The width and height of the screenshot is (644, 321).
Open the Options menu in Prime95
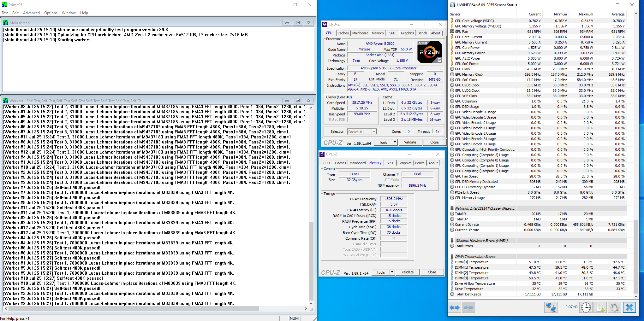[51, 13]
